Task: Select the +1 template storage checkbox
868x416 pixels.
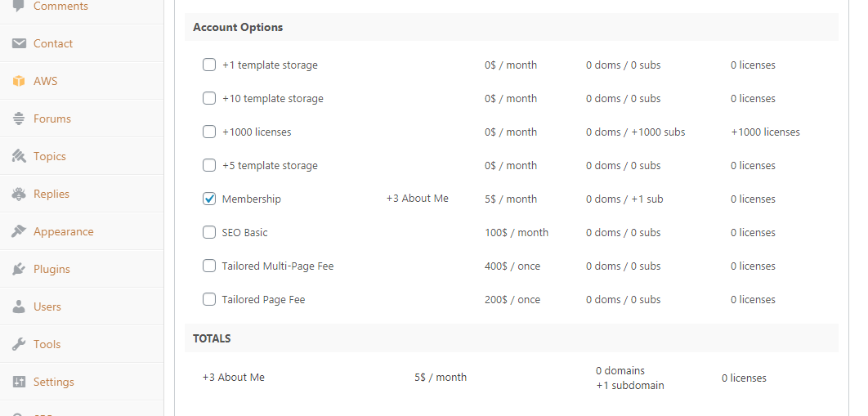Action: point(208,65)
